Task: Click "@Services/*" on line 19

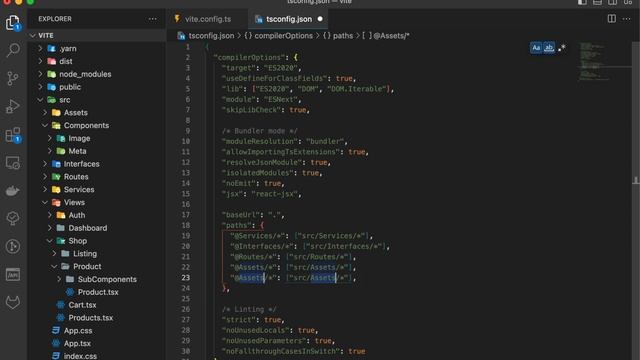Action: point(256,236)
